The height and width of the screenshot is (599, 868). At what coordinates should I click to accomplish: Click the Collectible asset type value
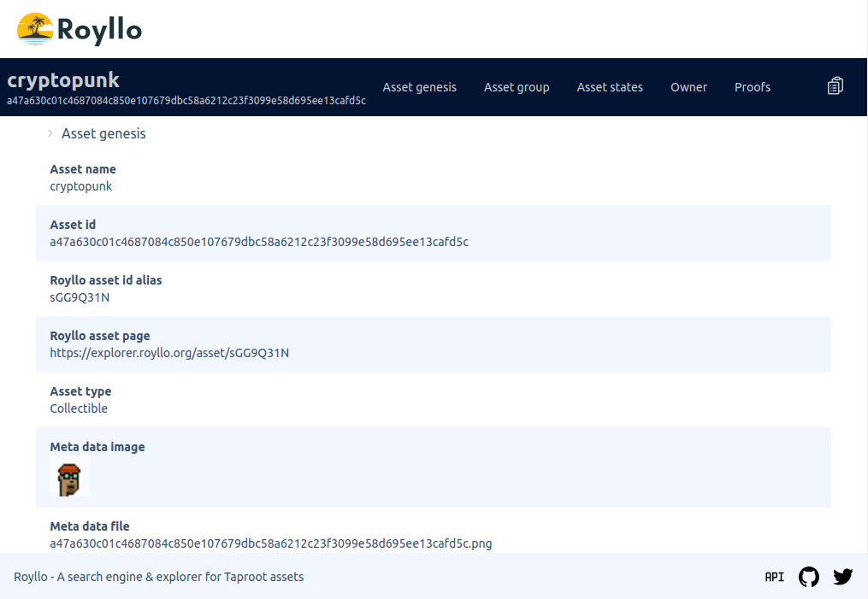[x=79, y=408]
